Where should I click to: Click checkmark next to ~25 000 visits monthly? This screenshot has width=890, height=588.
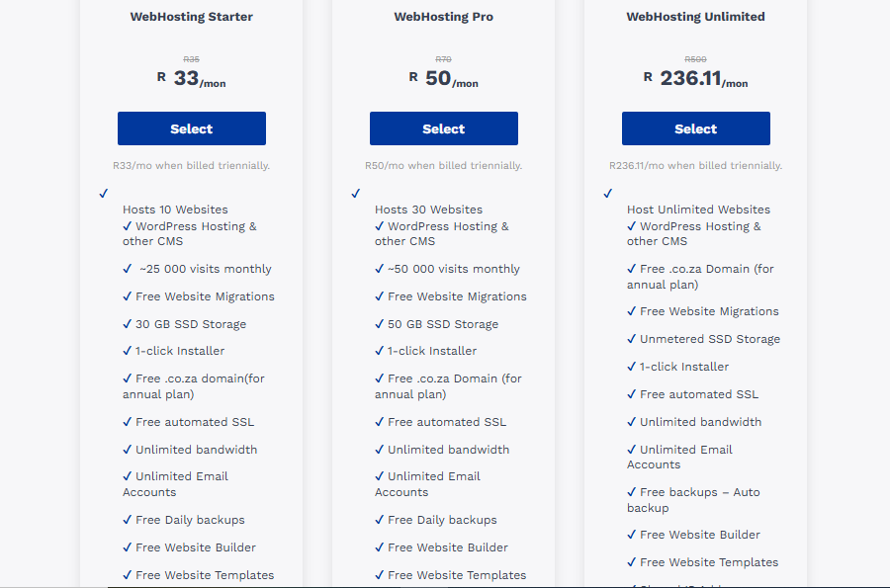coord(128,268)
